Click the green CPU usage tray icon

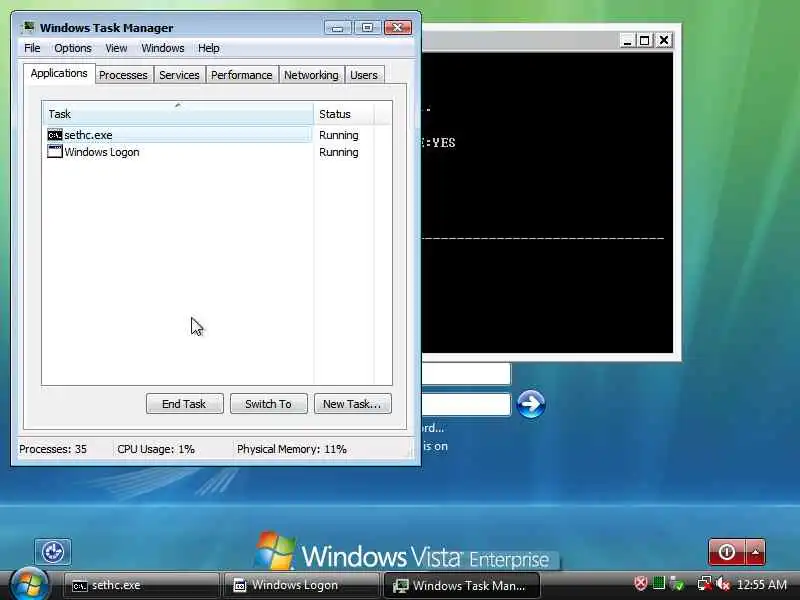pyautogui.click(x=659, y=583)
